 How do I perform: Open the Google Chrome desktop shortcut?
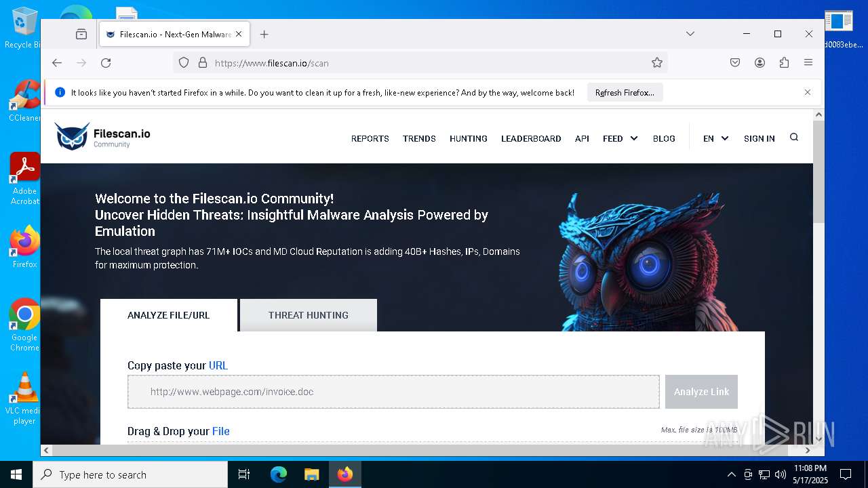click(x=24, y=325)
